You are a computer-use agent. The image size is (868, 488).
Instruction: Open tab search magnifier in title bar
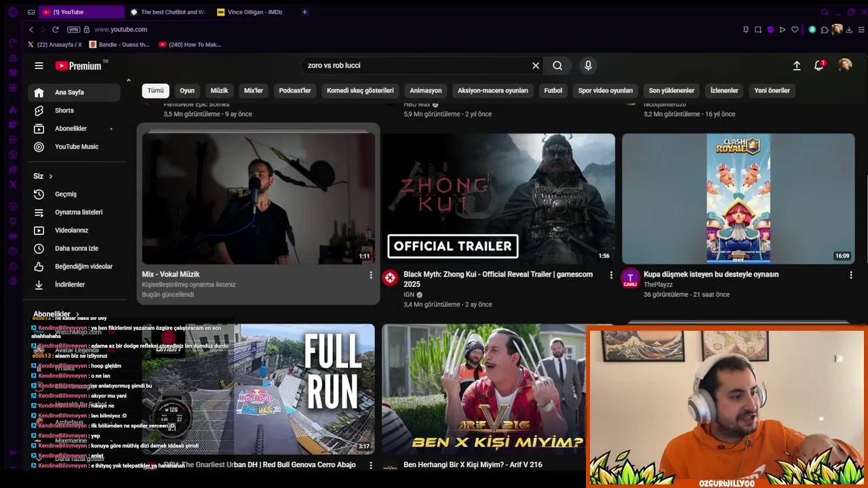tap(825, 12)
